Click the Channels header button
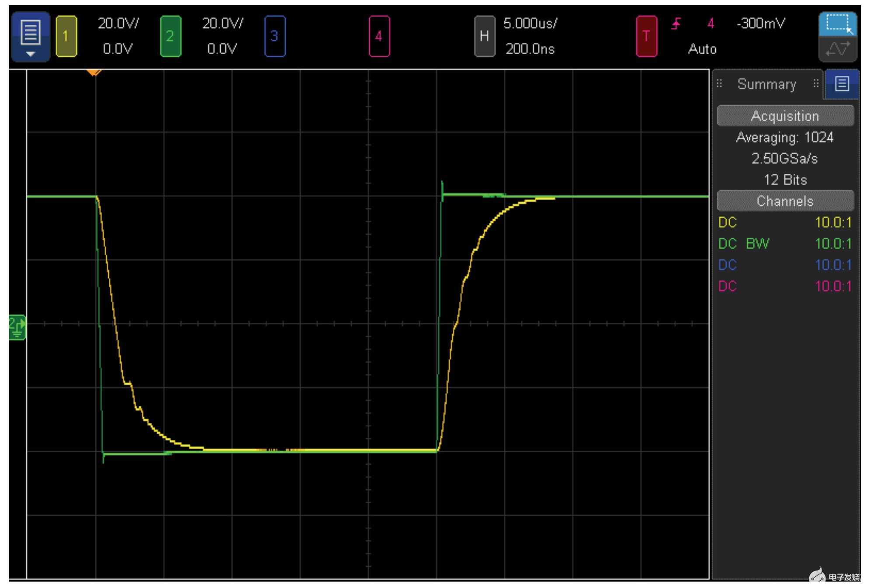The height and width of the screenshot is (588, 870). tap(785, 201)
